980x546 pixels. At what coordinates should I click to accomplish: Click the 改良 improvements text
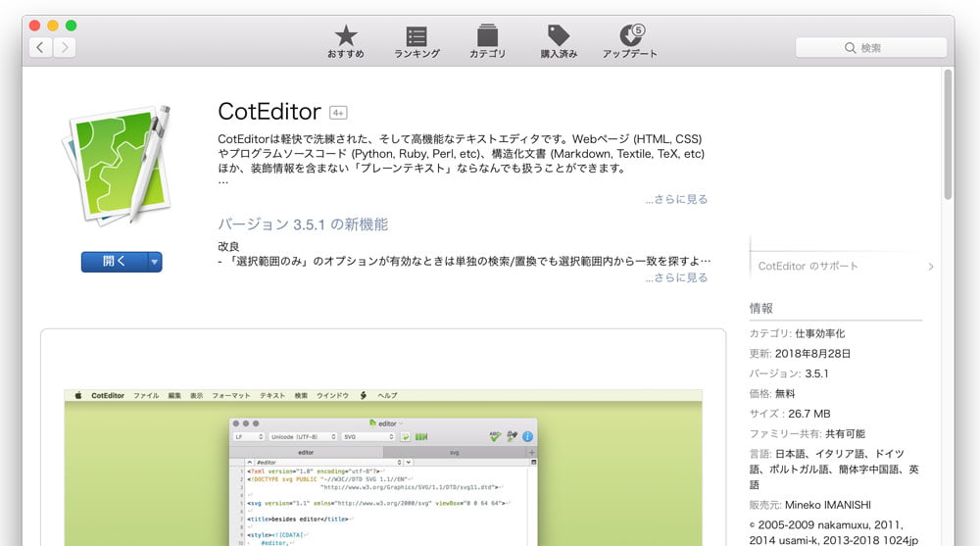[228, 246]
